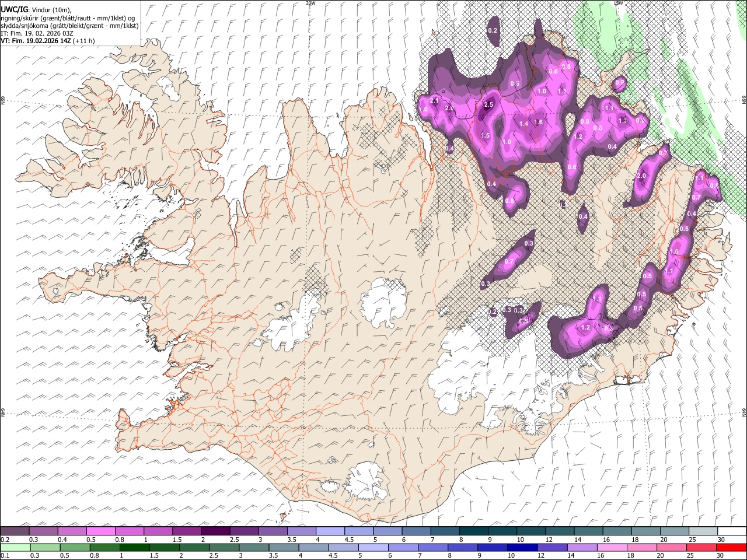The height and width of the screenshot is (560, 747).
Task: Click the dark teal 8 swatch in top legend
Action: (473, 531)
